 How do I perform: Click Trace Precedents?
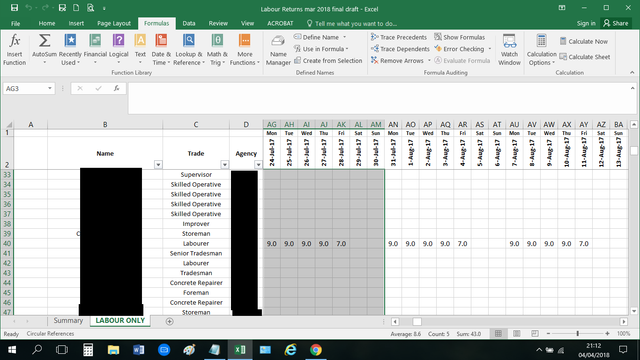pyautogui.click(x=399, y=37)
